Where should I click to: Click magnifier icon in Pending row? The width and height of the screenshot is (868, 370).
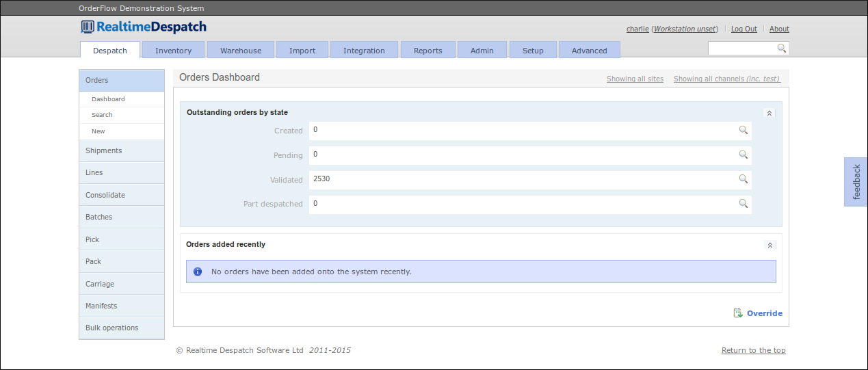[743, 155]
